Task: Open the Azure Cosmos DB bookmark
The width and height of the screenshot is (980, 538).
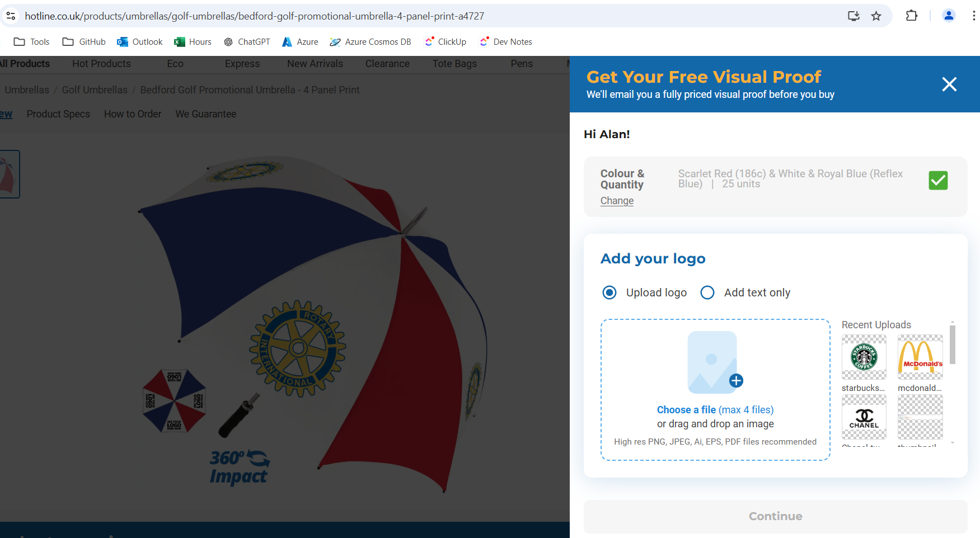Action: 371,42
